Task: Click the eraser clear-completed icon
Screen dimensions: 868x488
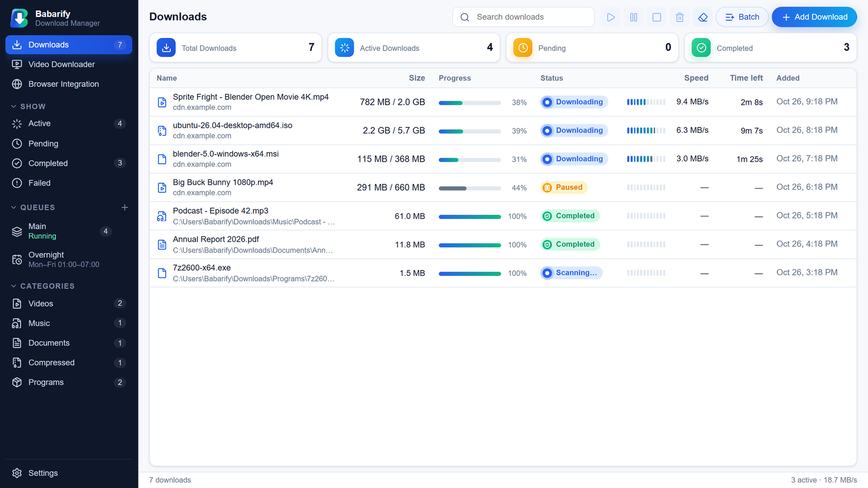Action: 703,17
